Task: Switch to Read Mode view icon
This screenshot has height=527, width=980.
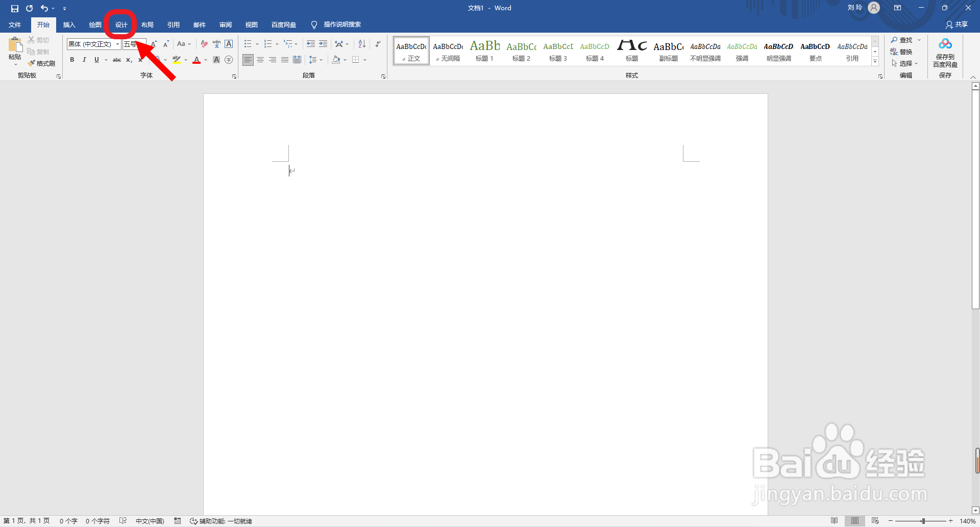Action: click(835, 521)
